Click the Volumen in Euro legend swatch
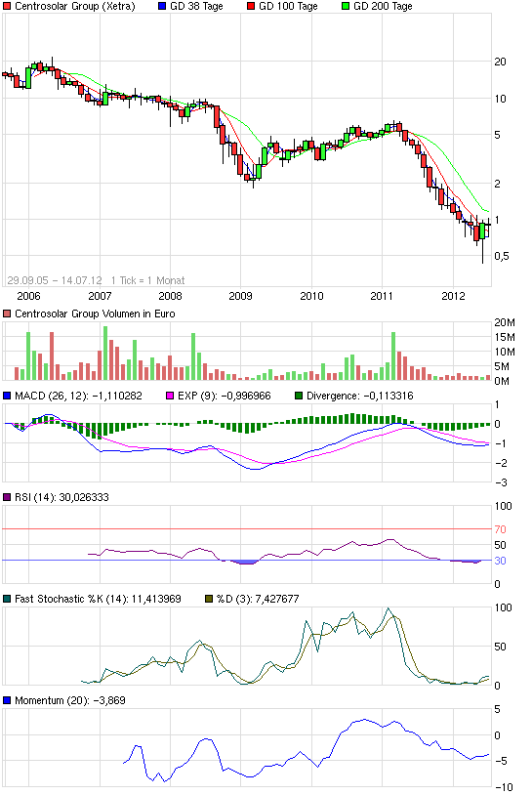 point(7,314)
